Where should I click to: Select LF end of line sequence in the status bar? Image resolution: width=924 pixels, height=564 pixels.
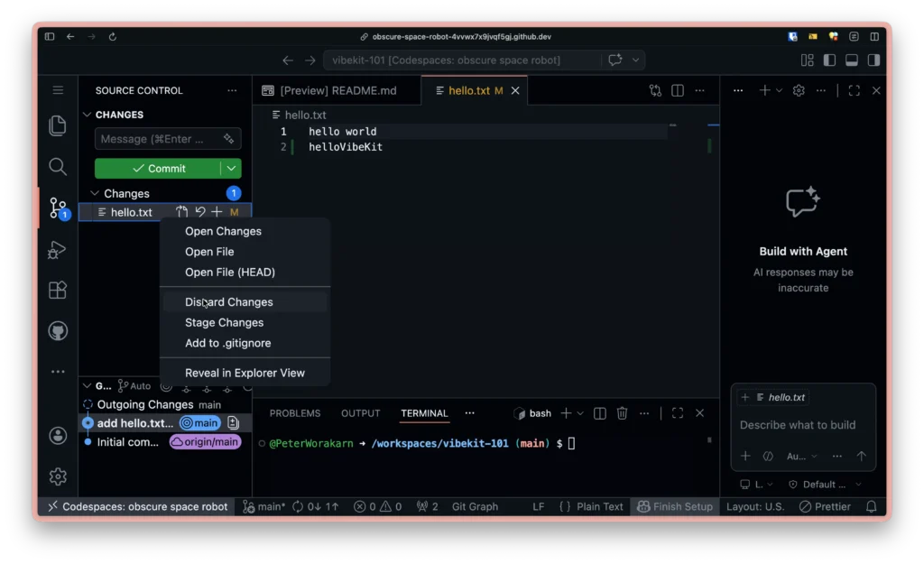pos(538,507)
